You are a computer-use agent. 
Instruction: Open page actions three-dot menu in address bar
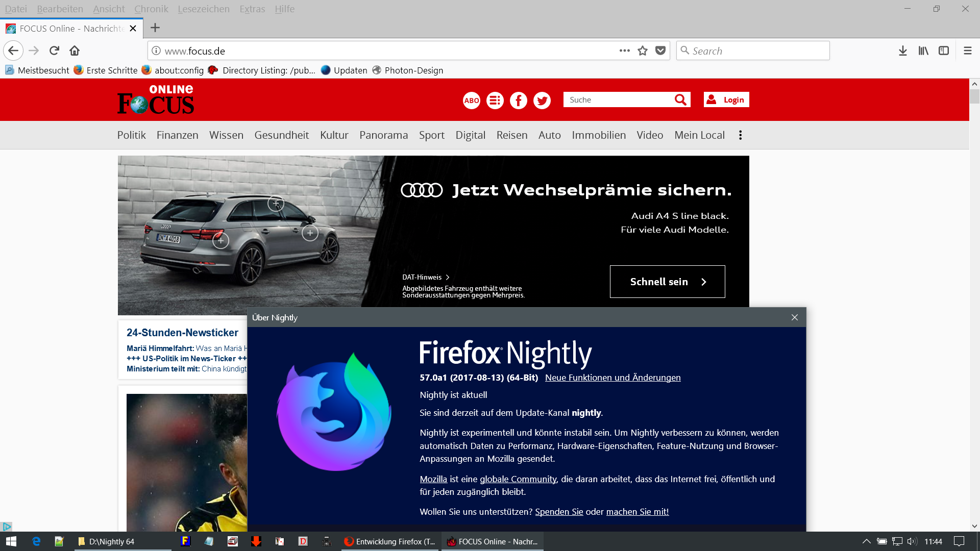(x=624, y=51)
